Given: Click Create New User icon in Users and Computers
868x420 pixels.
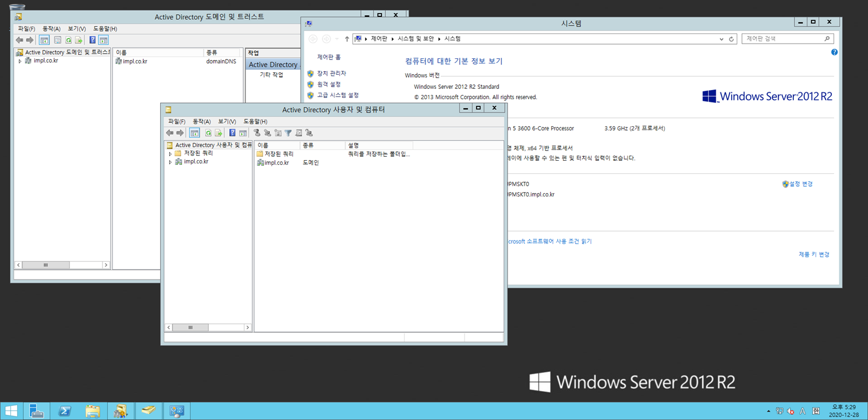Looking at the screenshot, I should 257,133.
